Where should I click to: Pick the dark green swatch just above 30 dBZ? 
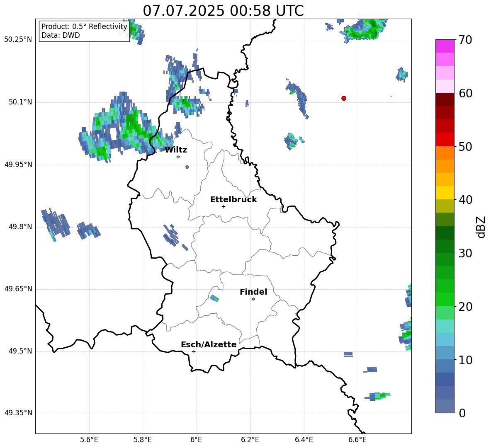445,246
